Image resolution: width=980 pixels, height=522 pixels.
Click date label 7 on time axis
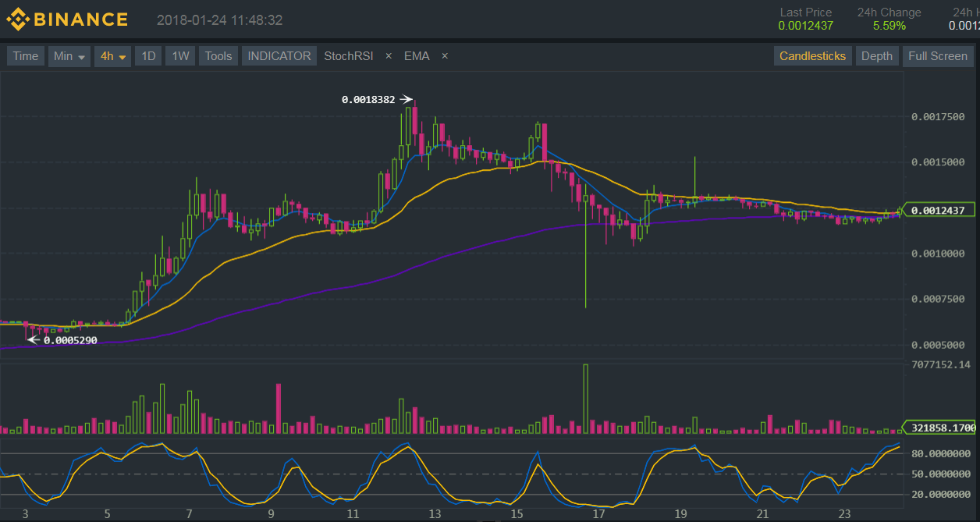189,514
